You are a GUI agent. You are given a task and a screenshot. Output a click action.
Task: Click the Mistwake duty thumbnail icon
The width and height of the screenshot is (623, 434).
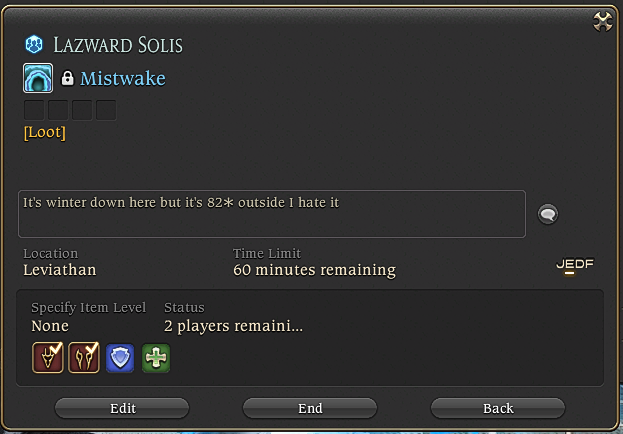(x=38, y=78)
